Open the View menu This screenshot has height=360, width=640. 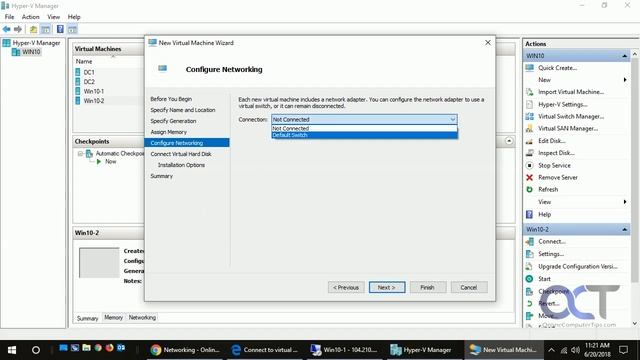(53, 17)
